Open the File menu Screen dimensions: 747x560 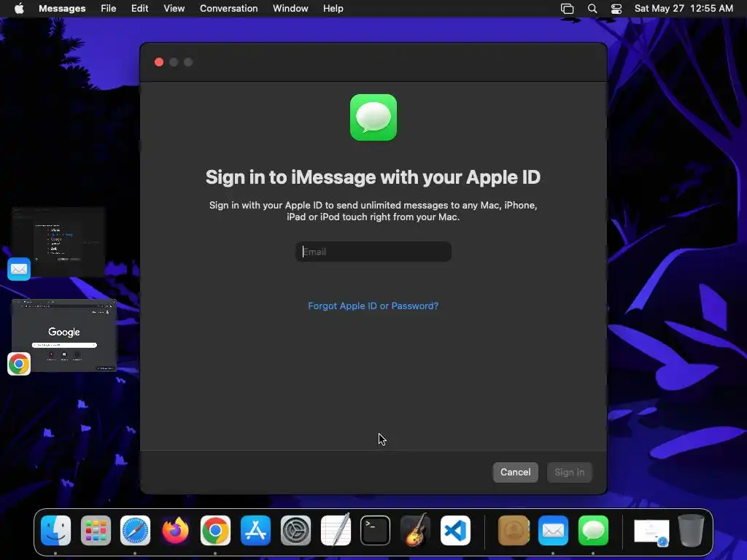coord(109,9)
